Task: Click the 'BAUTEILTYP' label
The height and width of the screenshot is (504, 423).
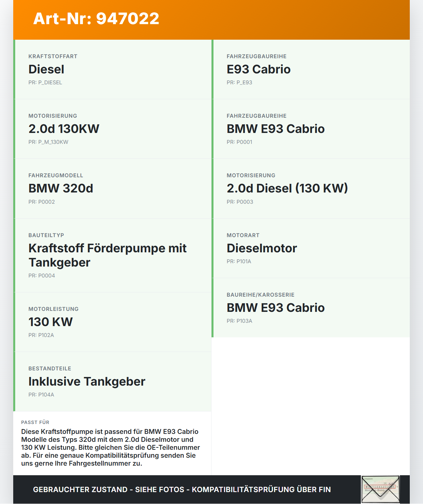Action: [46, 235]
